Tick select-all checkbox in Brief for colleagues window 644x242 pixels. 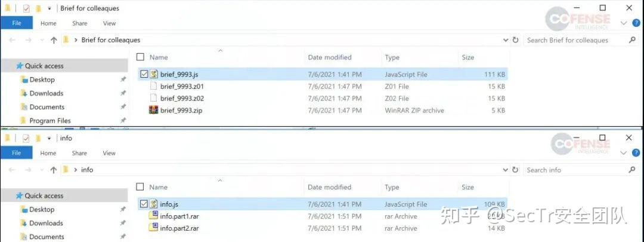click(140, 57)
